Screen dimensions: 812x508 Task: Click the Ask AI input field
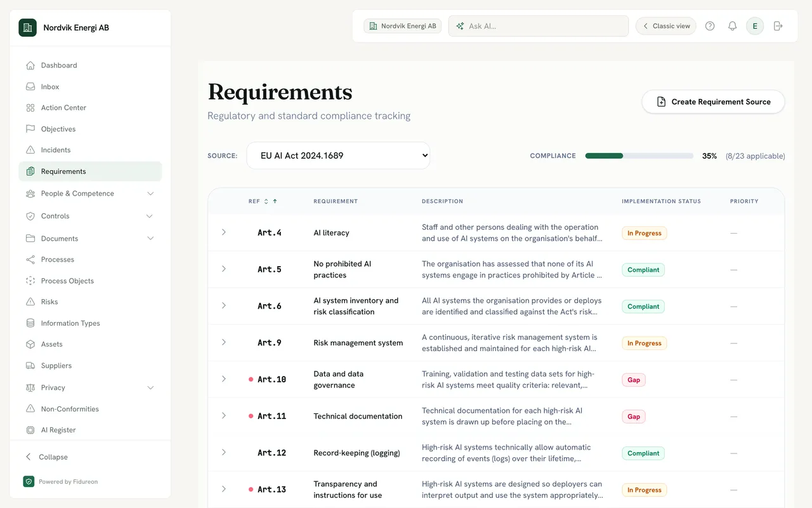pos(539,26)
